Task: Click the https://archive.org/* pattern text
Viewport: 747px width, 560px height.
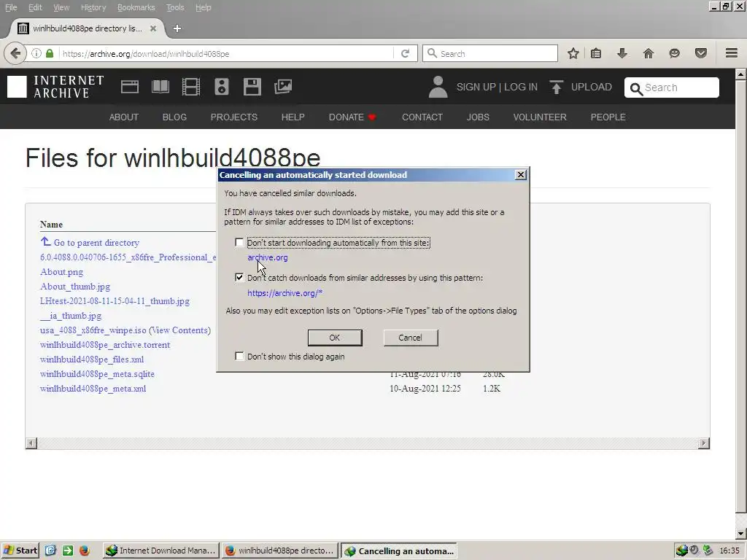Action: (x=285, y=293)
